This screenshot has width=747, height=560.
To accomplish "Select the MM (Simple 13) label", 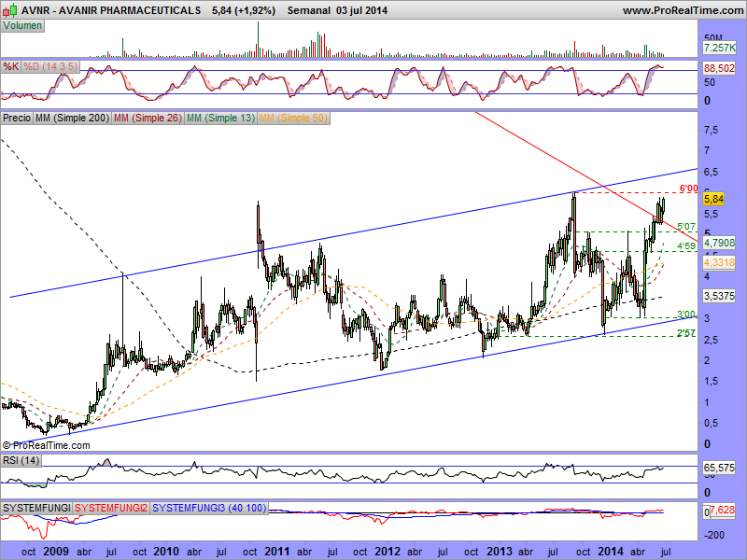I will click(x=220, y=118).
